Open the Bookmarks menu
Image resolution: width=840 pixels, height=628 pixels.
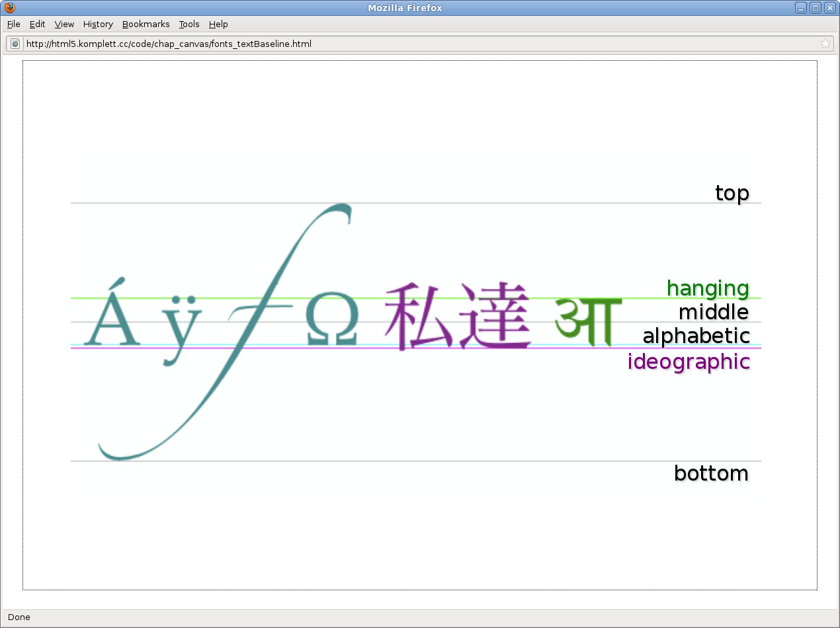point(146,24)
